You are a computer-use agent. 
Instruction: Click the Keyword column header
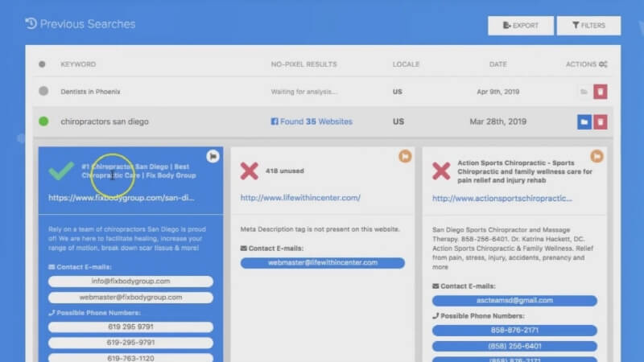78,64
